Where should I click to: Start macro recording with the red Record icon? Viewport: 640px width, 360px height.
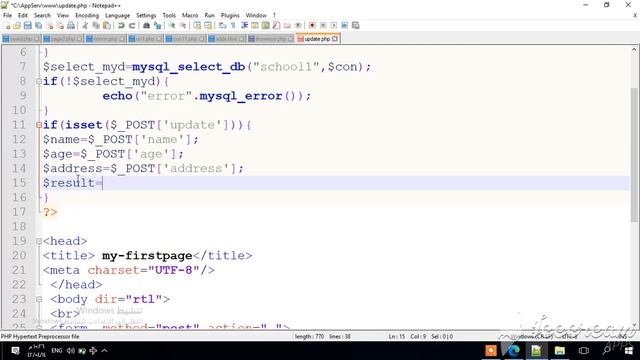coord(312,25)
